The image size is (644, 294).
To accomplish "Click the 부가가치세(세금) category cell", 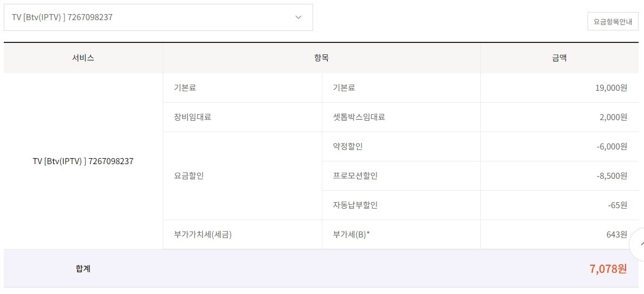I will [199, 235].
